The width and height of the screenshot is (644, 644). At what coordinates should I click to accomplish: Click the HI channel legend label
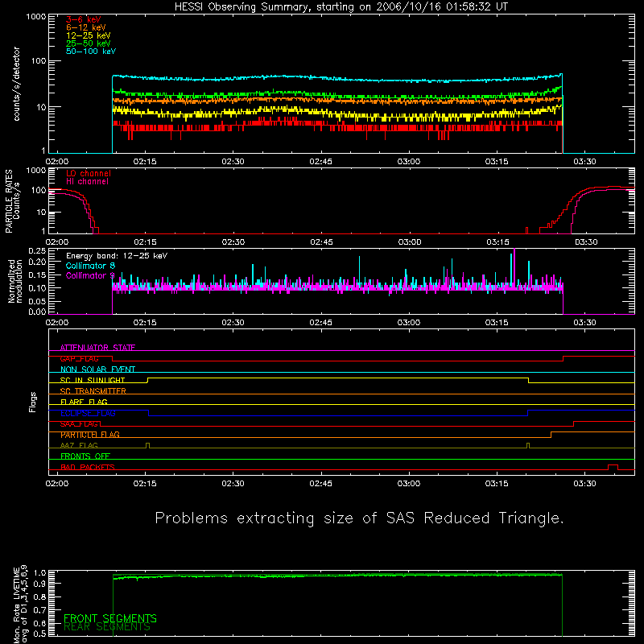(x=87, y=181)
